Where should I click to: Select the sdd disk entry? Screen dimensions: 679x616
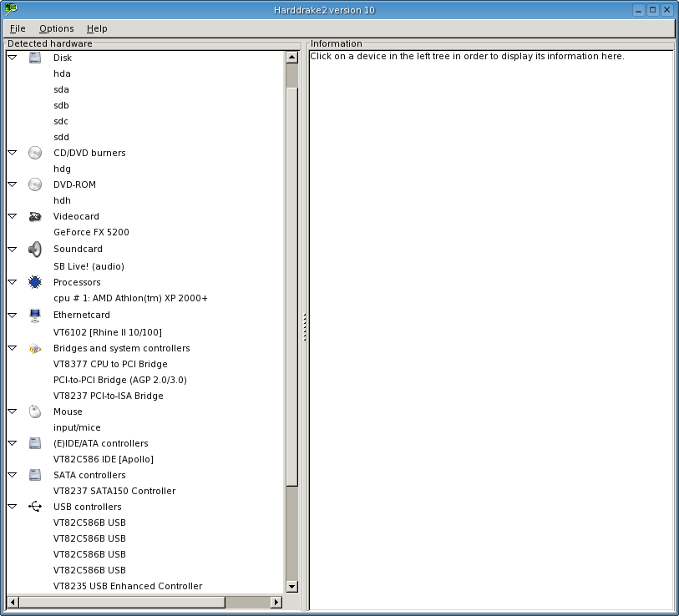[x=61, y=137]
